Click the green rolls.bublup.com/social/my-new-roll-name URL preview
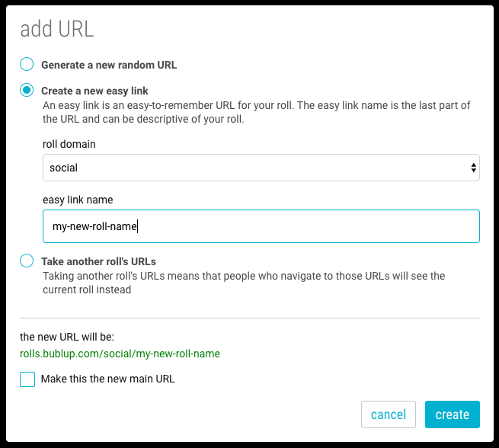The image size is (499, 448). coord(120,354)
